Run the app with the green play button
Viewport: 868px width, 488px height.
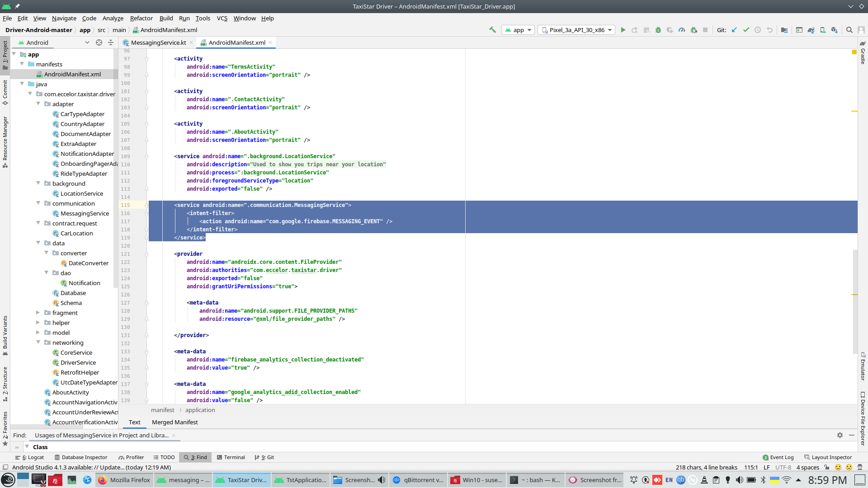coord(623,30)
